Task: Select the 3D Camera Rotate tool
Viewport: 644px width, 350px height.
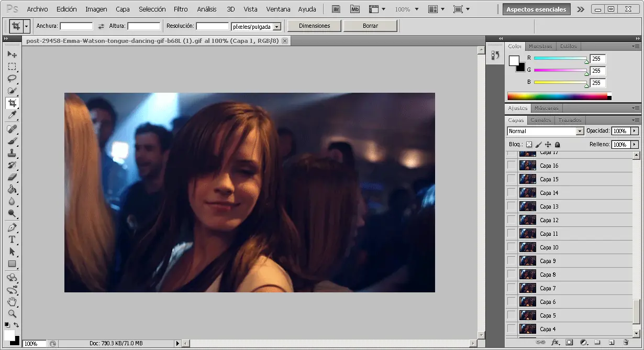Action: (x=12, y=290)
